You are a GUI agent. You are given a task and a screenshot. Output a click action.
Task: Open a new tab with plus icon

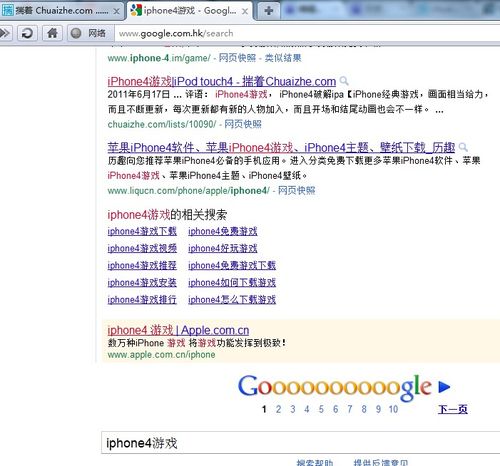coord(268,11)
